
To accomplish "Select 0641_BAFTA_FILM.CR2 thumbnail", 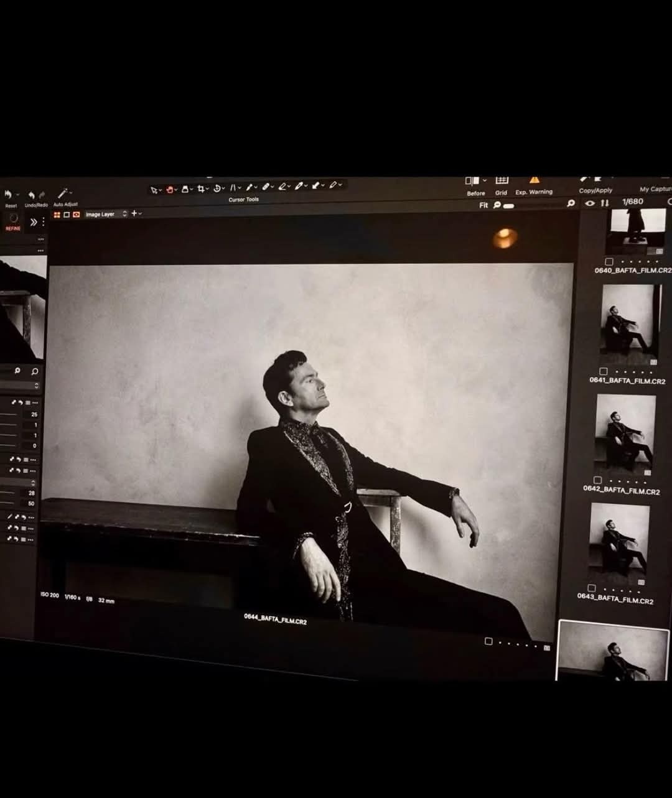I will (631, 325).
